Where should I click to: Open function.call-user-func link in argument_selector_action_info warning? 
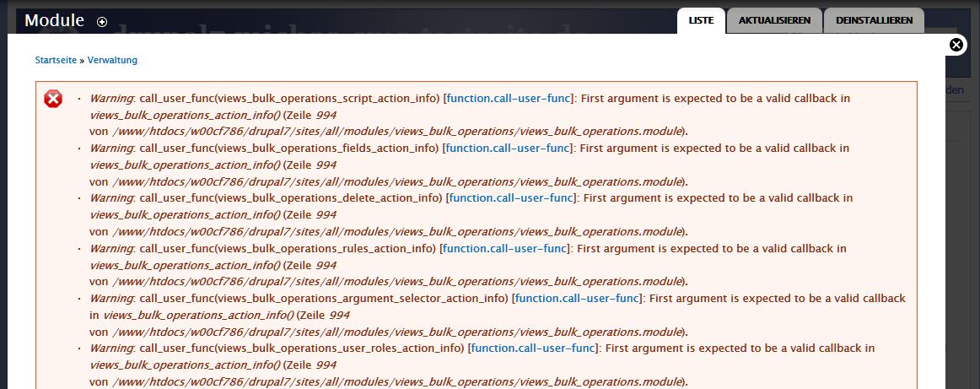click(x=577, y=299)
